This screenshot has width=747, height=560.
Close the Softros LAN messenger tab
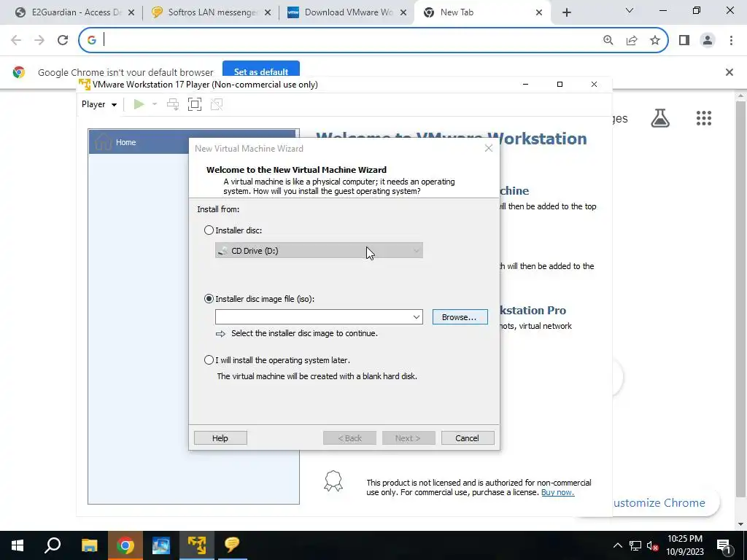(x=268, y=12)
